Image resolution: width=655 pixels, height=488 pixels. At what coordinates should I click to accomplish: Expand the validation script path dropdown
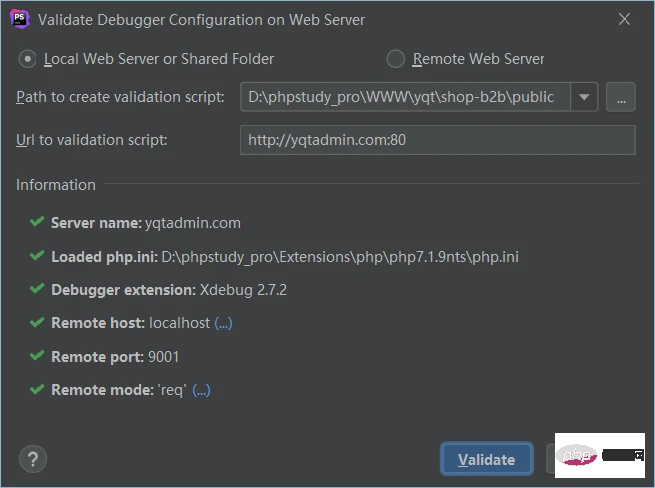tap(584, 97)
